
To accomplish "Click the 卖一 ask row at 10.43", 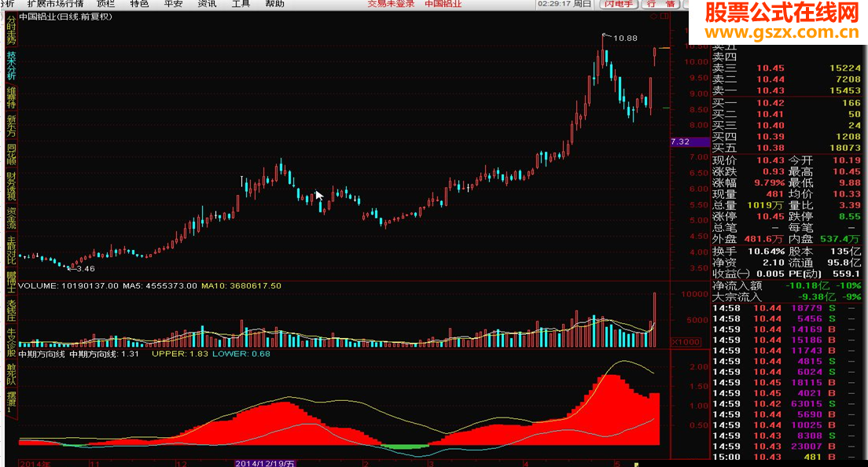I will coord(786,90).
